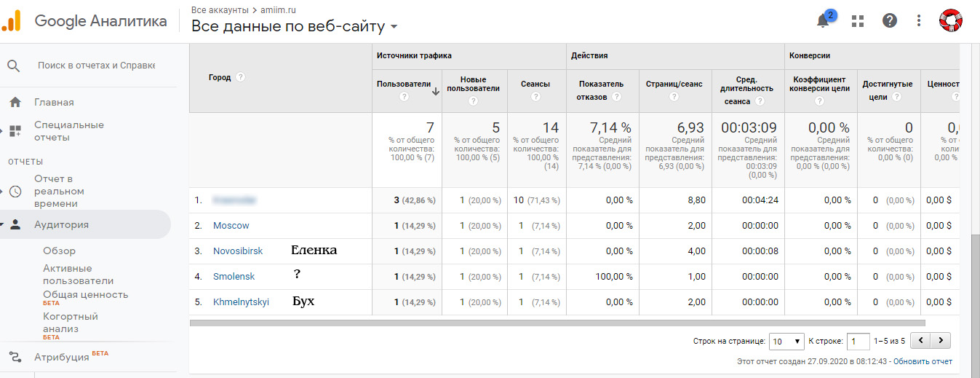980x378 pixels.
Task: Click the search magnifier icon in sidebar
Action: click(14, 66)
